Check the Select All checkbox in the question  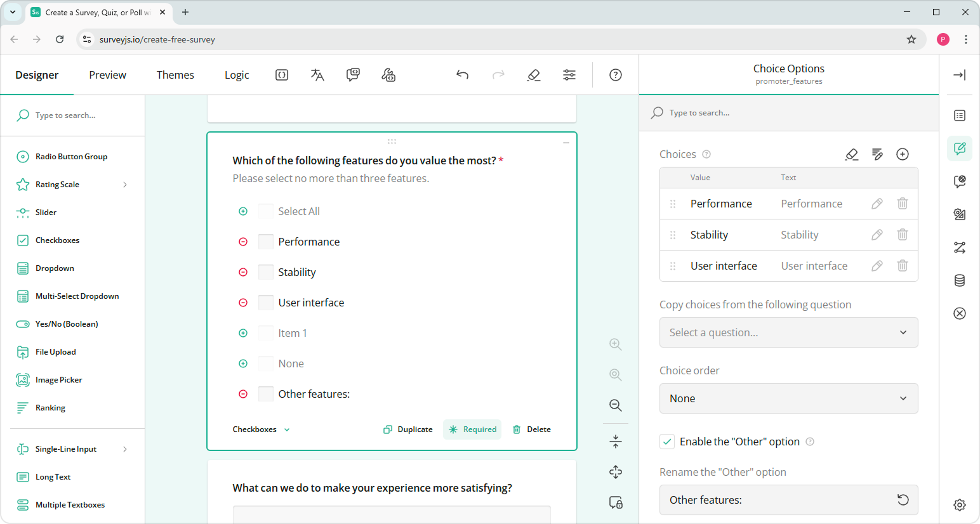pos(265,211)
